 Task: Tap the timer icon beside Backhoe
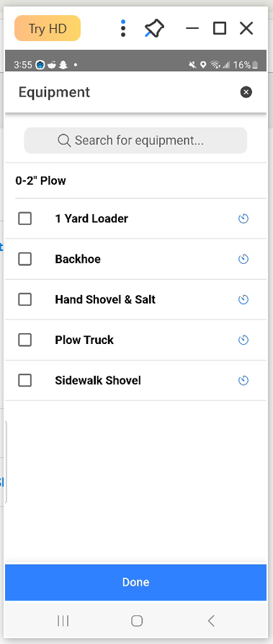243,259
